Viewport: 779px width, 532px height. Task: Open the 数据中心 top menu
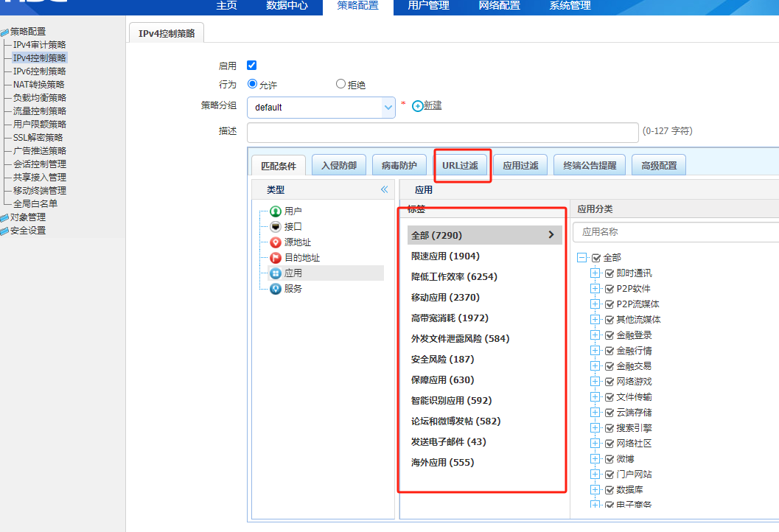(x=287, y=5)
